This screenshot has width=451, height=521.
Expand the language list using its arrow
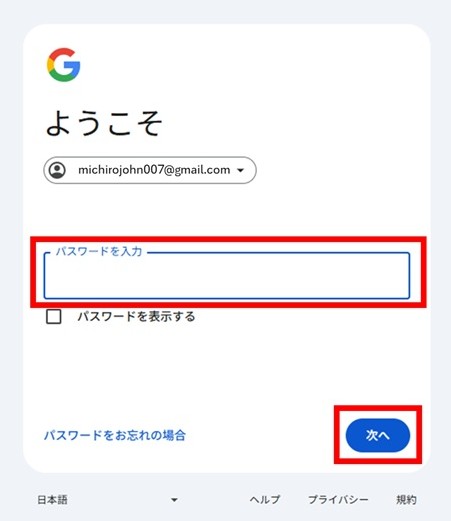click(174, 500)
